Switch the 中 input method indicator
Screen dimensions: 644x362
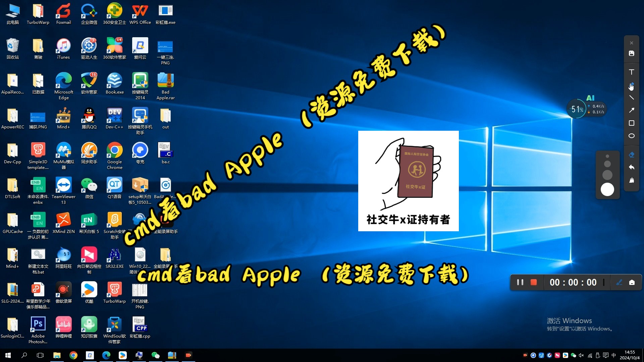(x=614, y=355)
